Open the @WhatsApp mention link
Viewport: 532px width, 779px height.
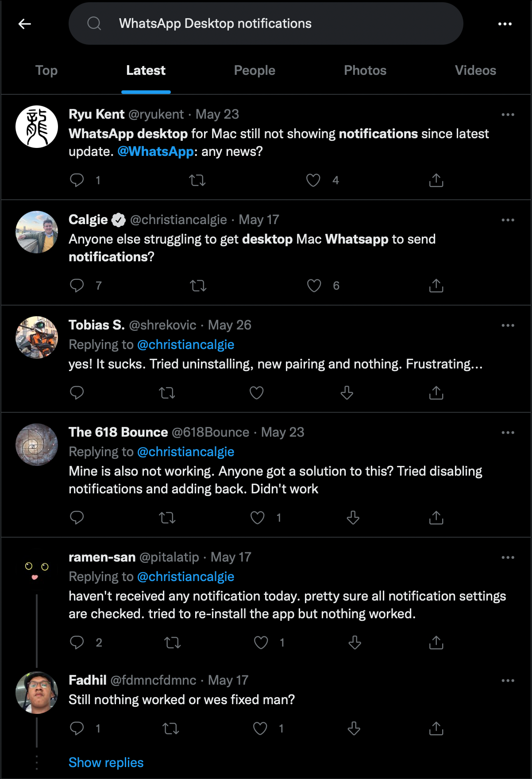tap(155, 151)
